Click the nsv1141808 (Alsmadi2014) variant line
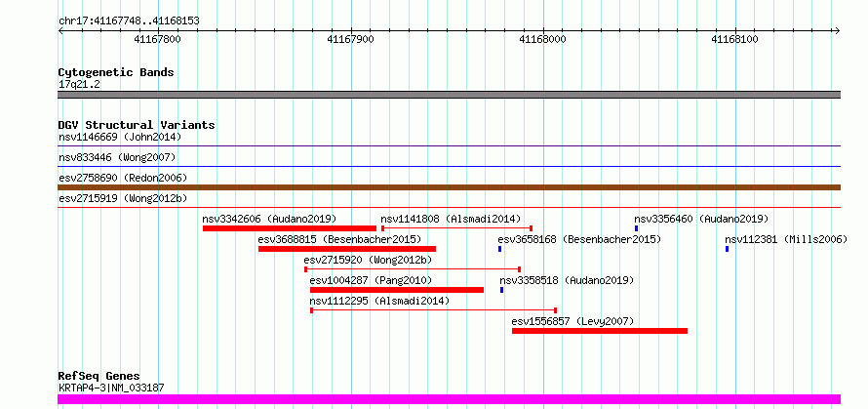Viewport: 868px width, 409px height. 456,228
